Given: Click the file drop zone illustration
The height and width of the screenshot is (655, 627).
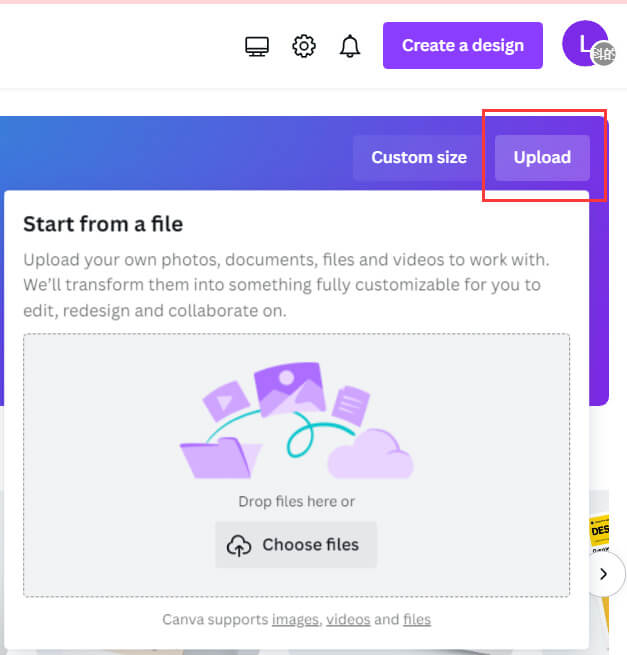Looking at the screenshot, I should [x=297, y=421].
